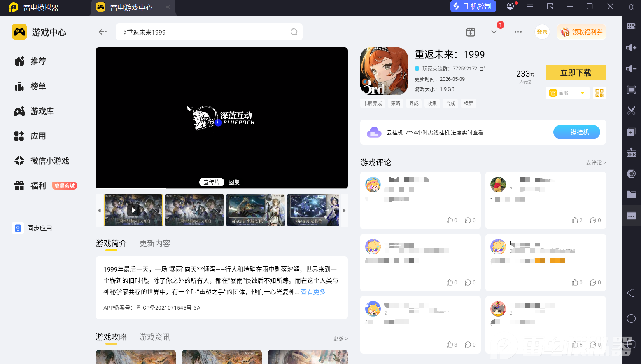Screen dimensions: 641x364
Task: Expand description with 查看更多
Action: [x=313, y=292]
